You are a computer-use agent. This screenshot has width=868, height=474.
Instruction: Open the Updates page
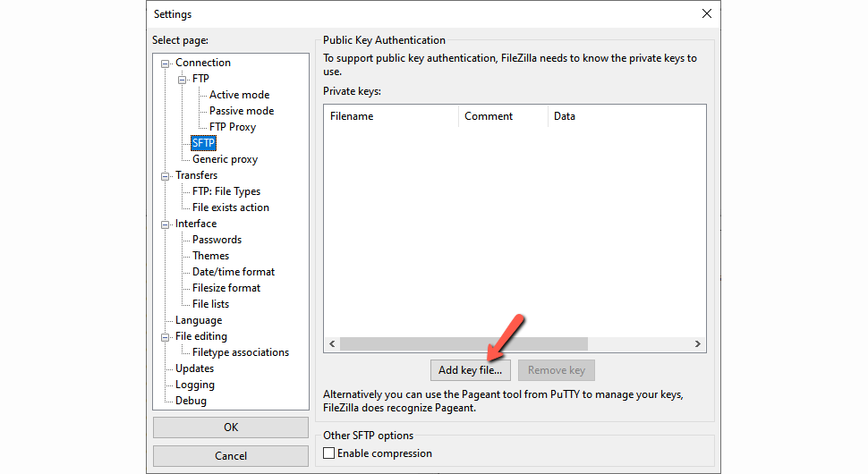(194, 368)
